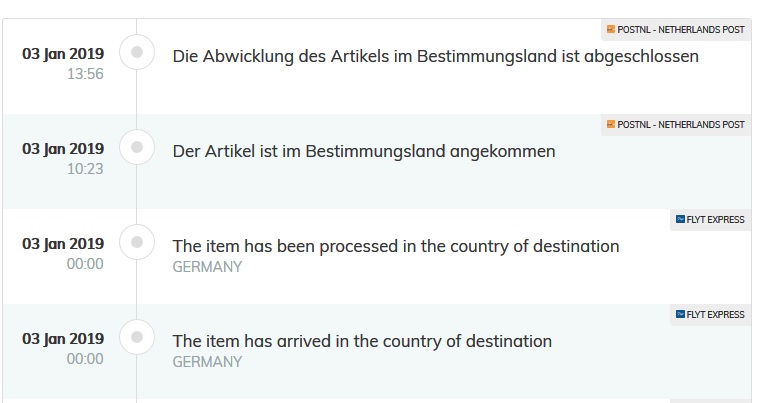Viewport: 757px width, 403px height.
Task: Click GERMANY under the processed status
Action: (207, 267)
